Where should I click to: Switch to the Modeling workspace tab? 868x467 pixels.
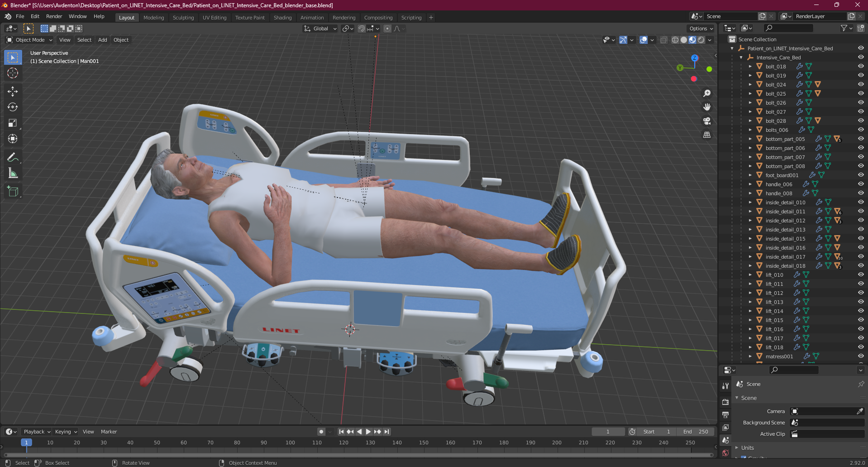[x=153, y=18]
